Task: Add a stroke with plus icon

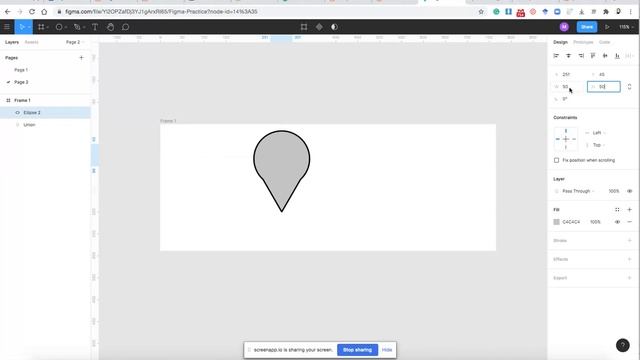Action: (x=629, y=240)
